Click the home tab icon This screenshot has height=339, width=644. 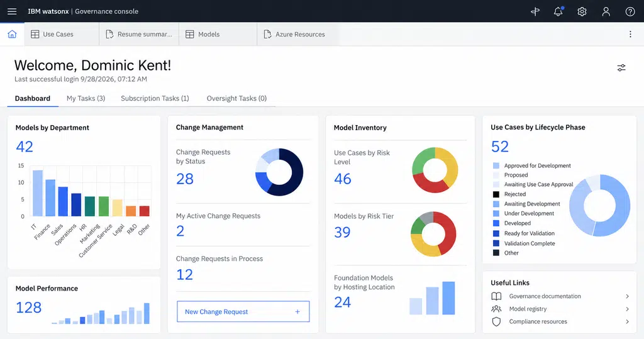[x=12, y=34]
